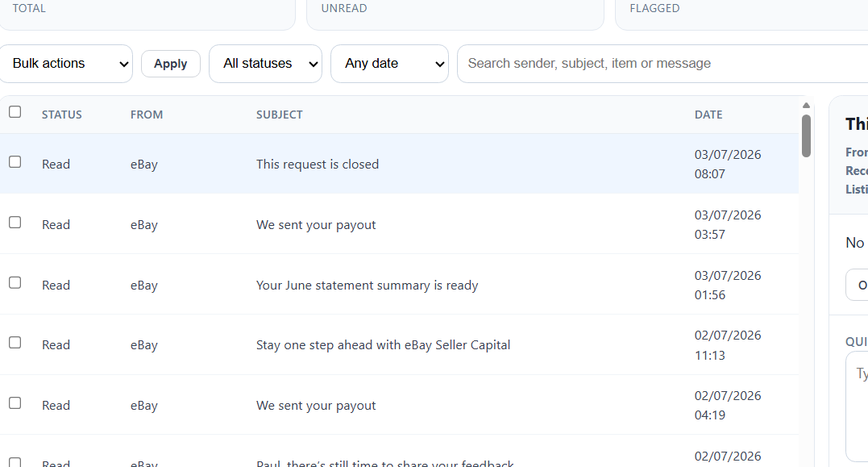Focus the quick reply text area

(x=857, y=406)
